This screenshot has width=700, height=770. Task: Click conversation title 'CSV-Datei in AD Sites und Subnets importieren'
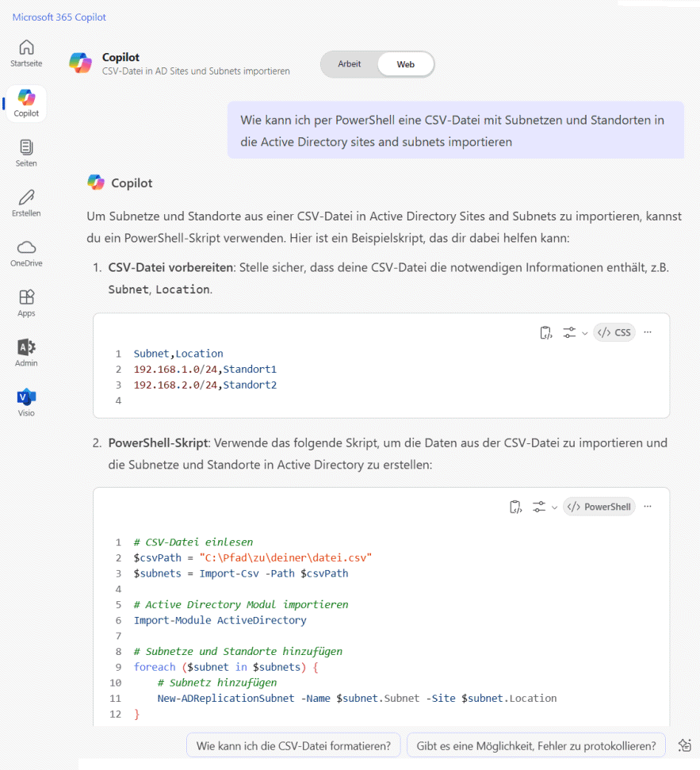(196, 71)
